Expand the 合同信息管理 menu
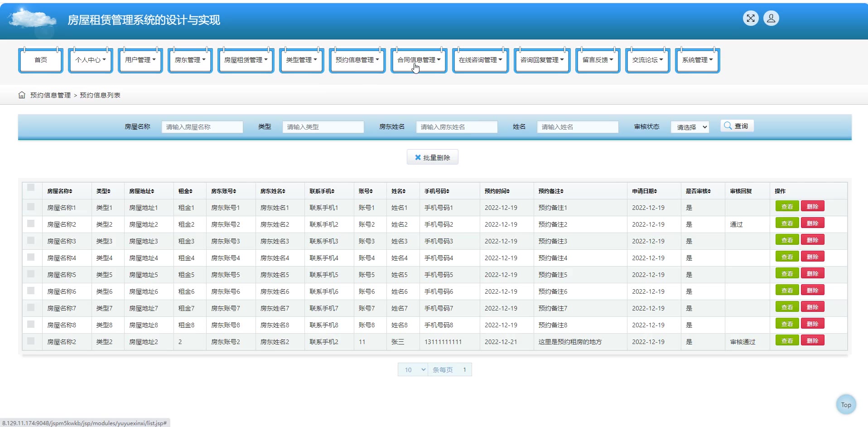 (x=419, y=60)
